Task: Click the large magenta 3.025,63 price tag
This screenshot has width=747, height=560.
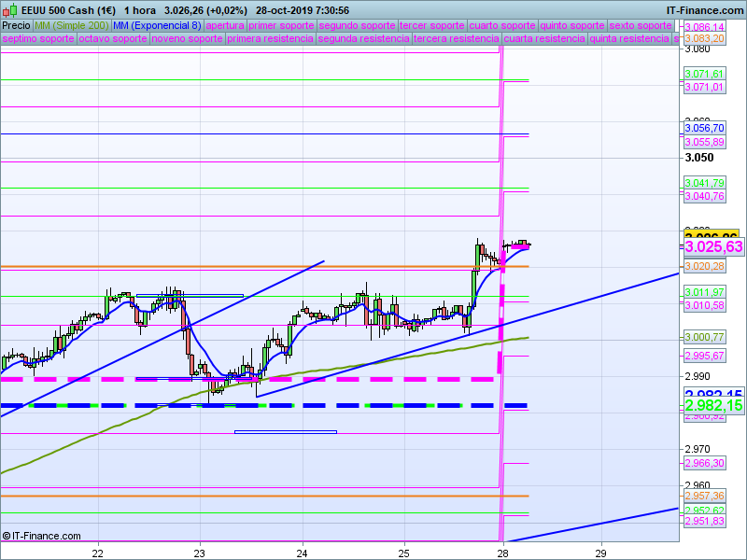Action: coord(713,246)
